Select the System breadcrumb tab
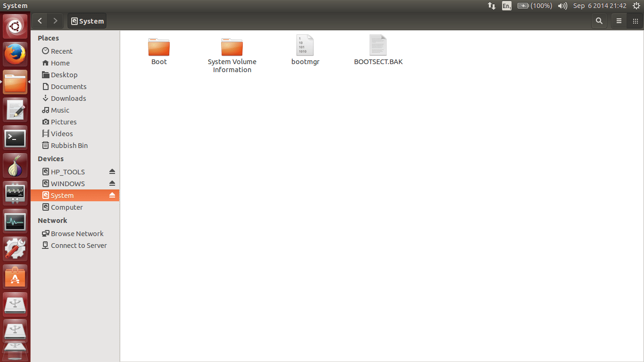Image resolution: width=644 pixels, height=362 pixels. pos(87,21)
